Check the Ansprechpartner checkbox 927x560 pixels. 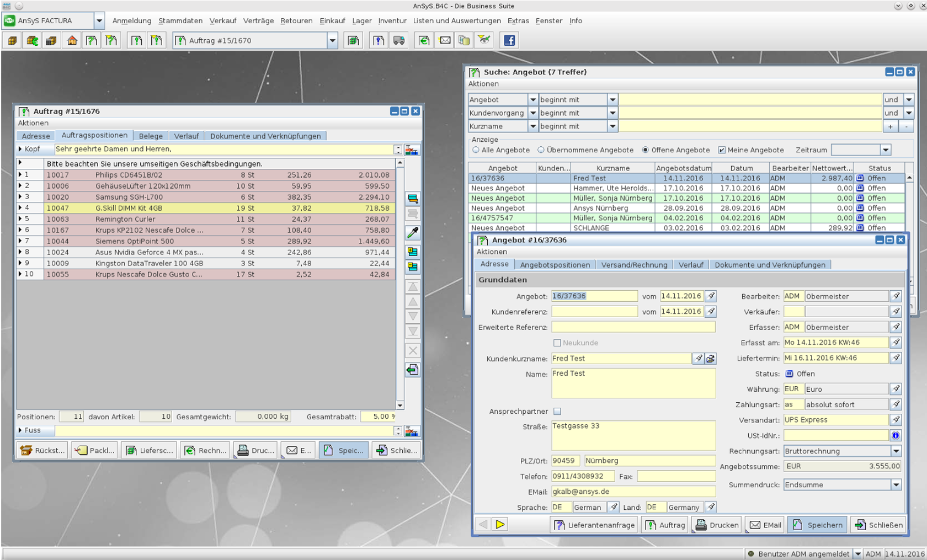point(557,411)
